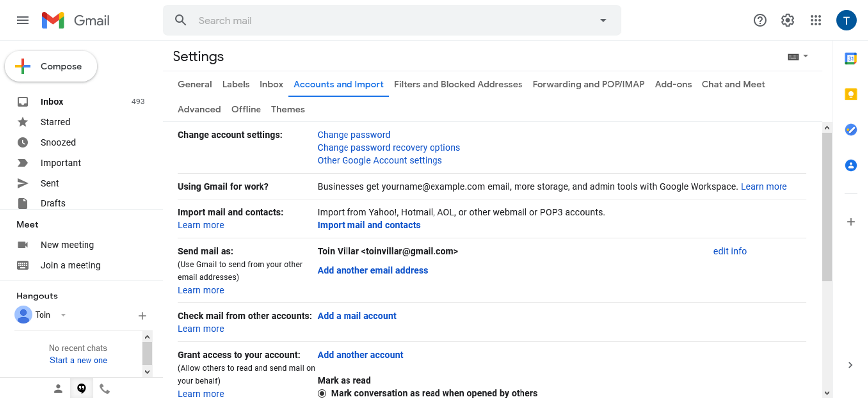This screenshot has width=868, height=398.
Task: Open Google Contacts side panel icon
Action: [851, 165]
